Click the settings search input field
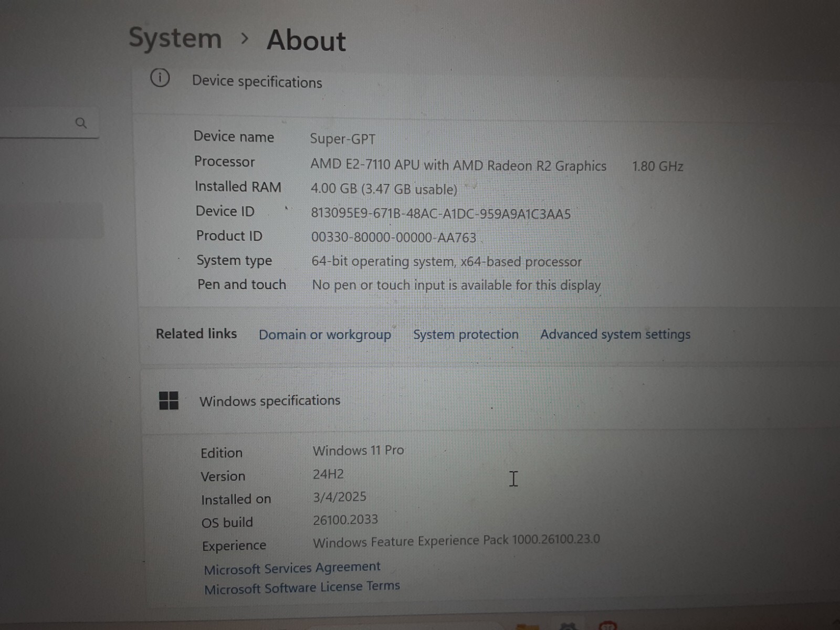 [49, 123]
